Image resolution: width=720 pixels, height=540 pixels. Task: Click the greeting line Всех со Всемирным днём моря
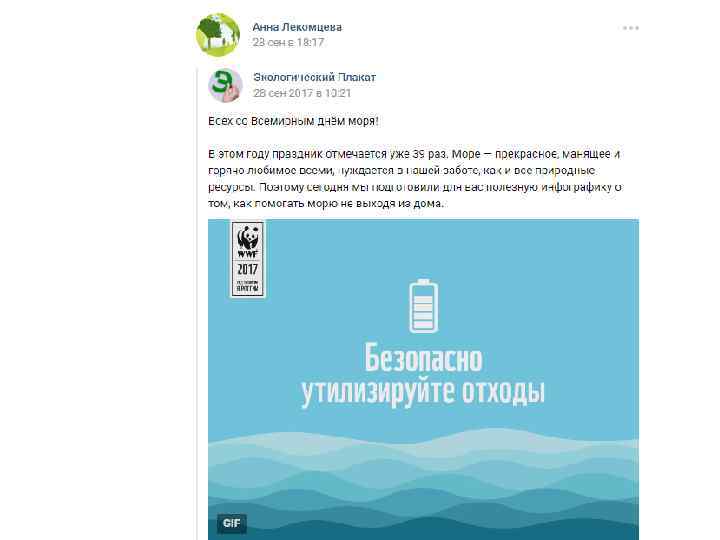[x=293, y=121]
